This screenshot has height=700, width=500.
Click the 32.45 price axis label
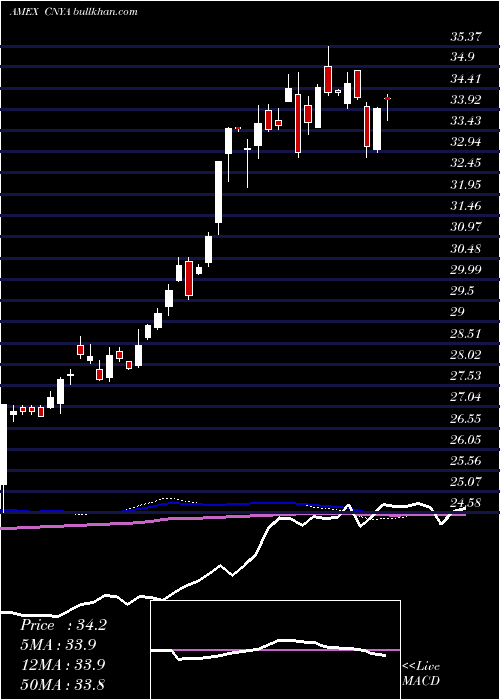click(466, 163)
